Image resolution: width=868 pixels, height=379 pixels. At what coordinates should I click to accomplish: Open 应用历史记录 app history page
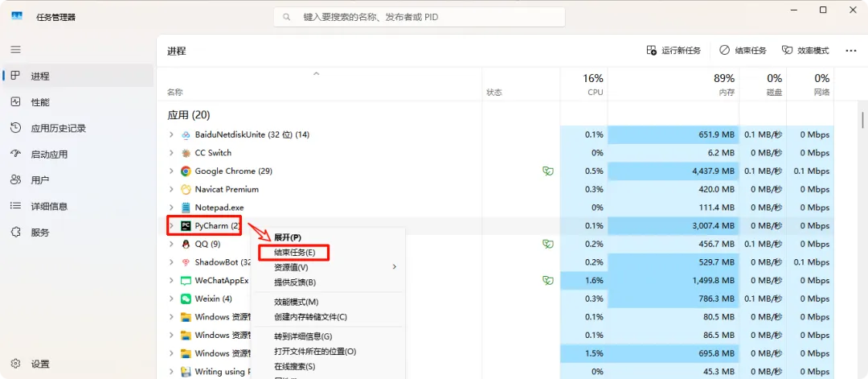point(77,128)
